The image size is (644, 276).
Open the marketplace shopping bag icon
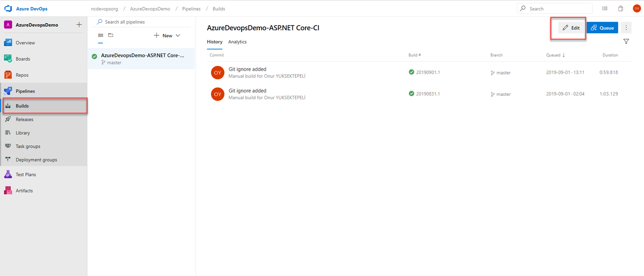click(621, 8)
